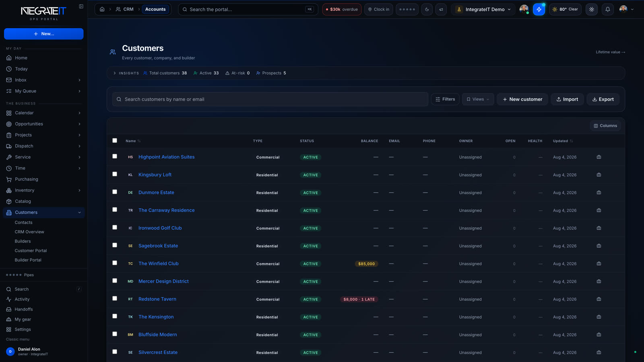The height and width of the screenshot is (362, 644).
Task: Open notifications bell
Action: click(608, 9)
